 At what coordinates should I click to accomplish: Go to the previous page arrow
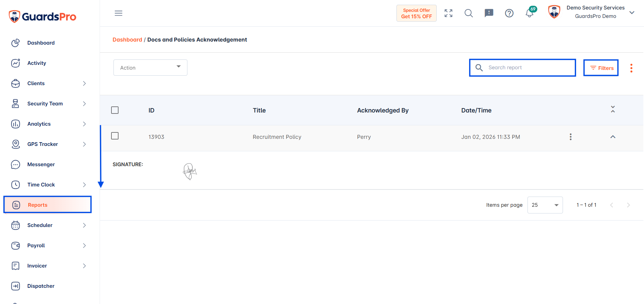(612, 205)
